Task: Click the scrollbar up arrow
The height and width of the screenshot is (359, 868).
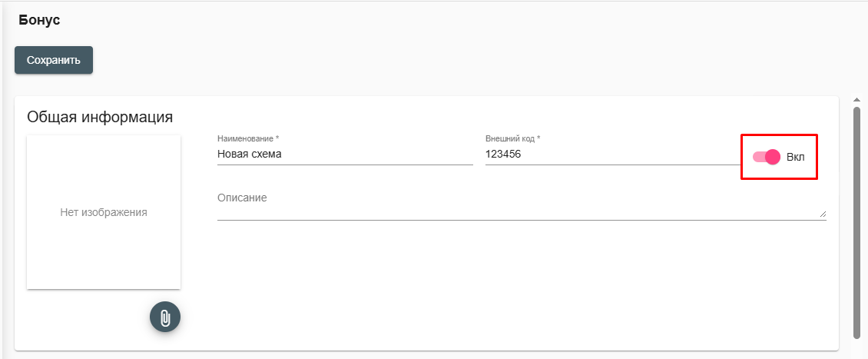Action: pyautogui.click(x=857, y=100)
